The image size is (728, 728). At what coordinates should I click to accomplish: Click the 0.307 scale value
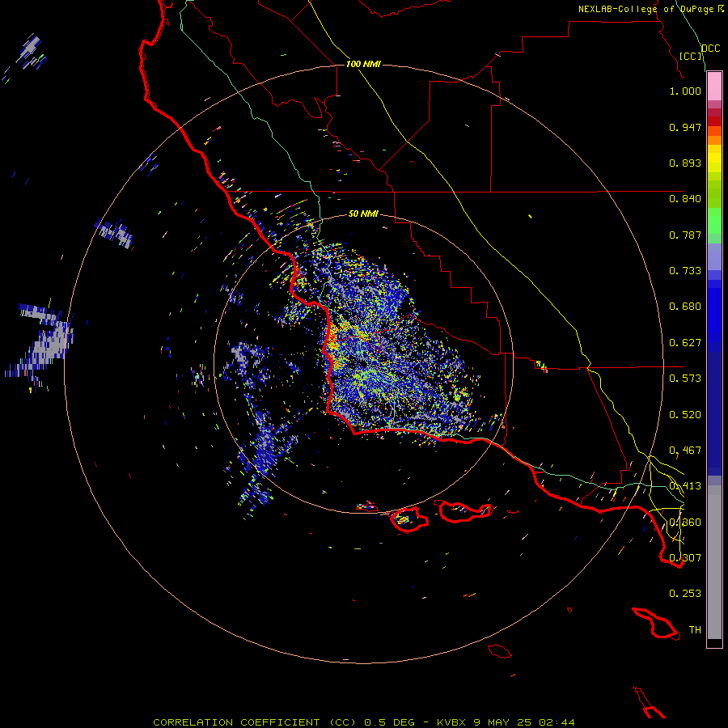click(x=685, y=557)
